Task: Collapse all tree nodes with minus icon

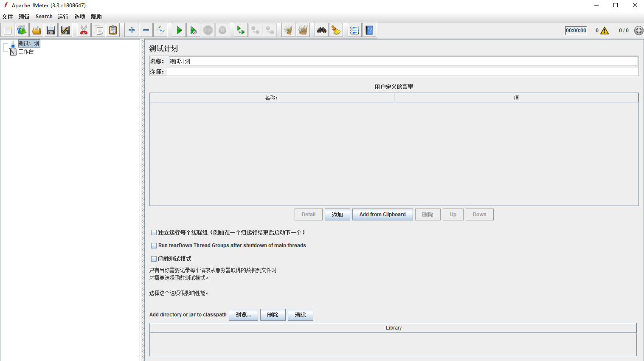Action: (146, 30)
